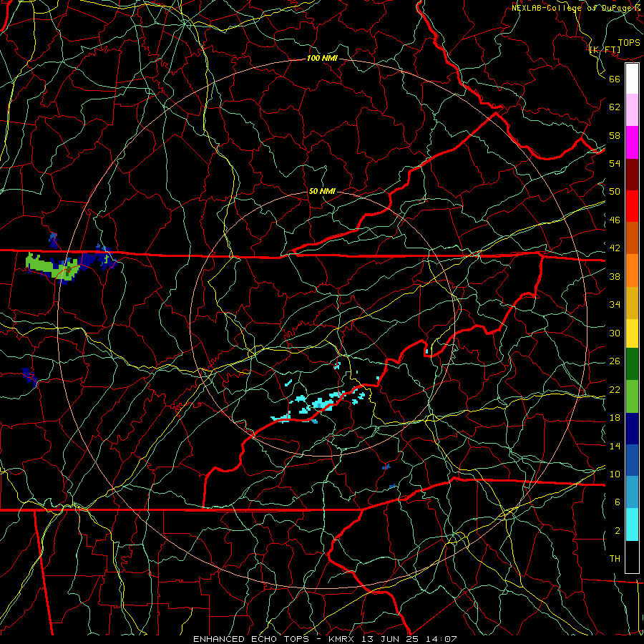Click the lone navy echo in the southwest
This screenshot has height=644, width=644.
pyautogui.click(x=29, y=376)
